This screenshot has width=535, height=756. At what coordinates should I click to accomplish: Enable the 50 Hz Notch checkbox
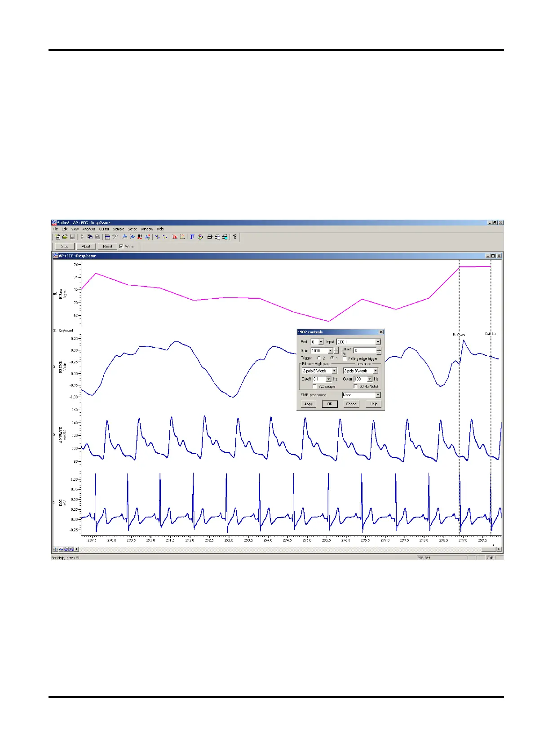(x=355, y=386)
